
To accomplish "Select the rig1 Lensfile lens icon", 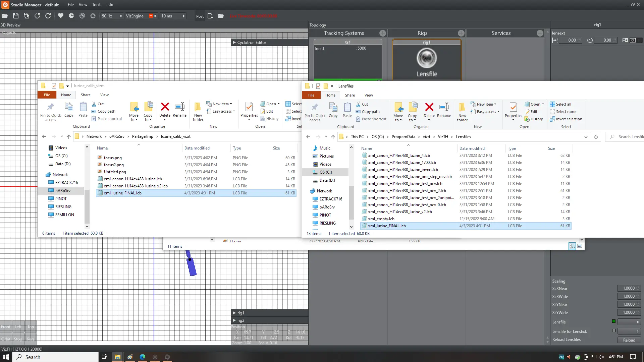I will [427, 58].
